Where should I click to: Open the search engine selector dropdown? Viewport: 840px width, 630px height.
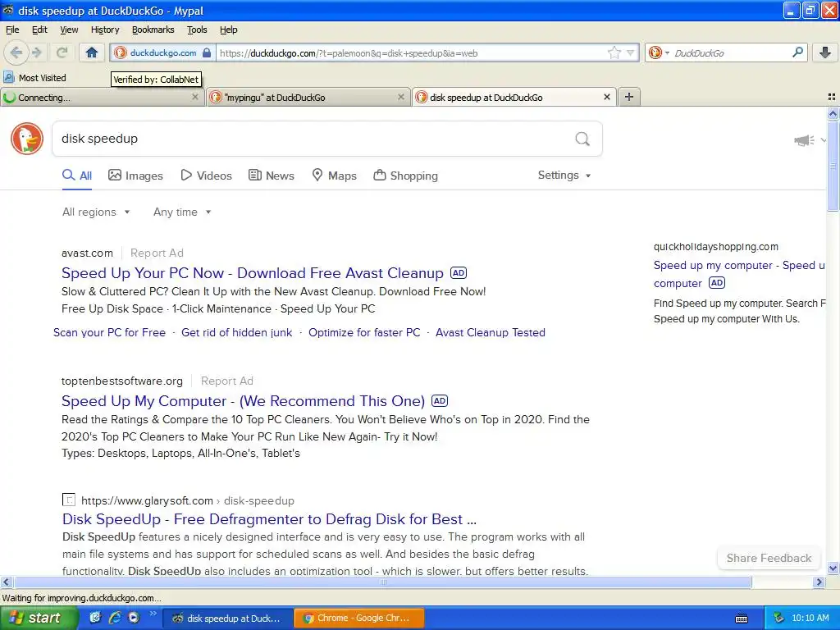tap(659, 52)
